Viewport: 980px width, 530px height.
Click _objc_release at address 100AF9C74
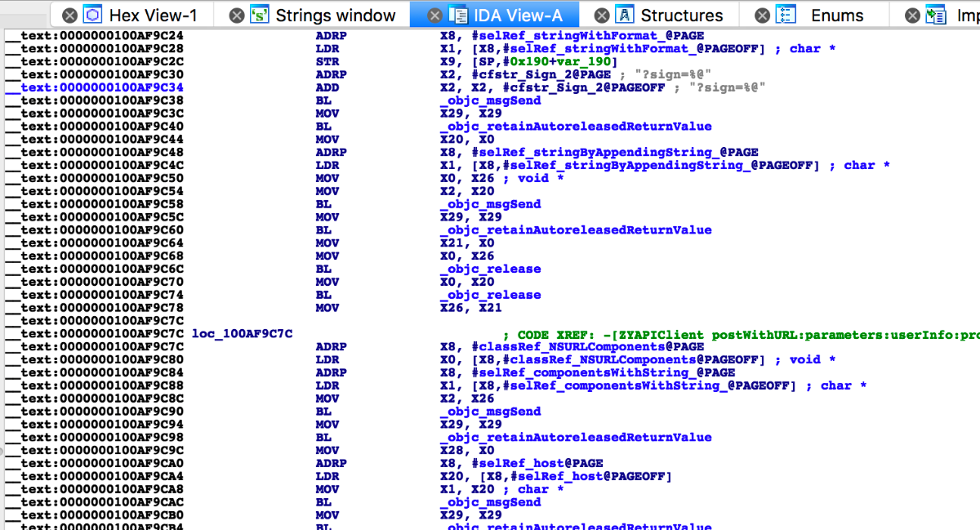tap(490, 295)
